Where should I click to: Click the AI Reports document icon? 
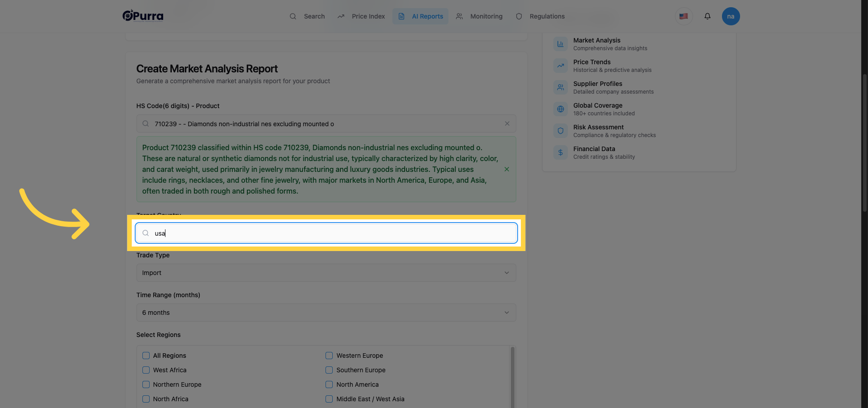[x=401, y=16]
